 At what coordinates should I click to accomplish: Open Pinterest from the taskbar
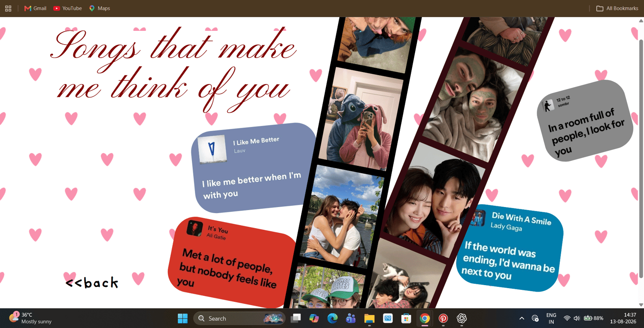(x=443, y=318)
